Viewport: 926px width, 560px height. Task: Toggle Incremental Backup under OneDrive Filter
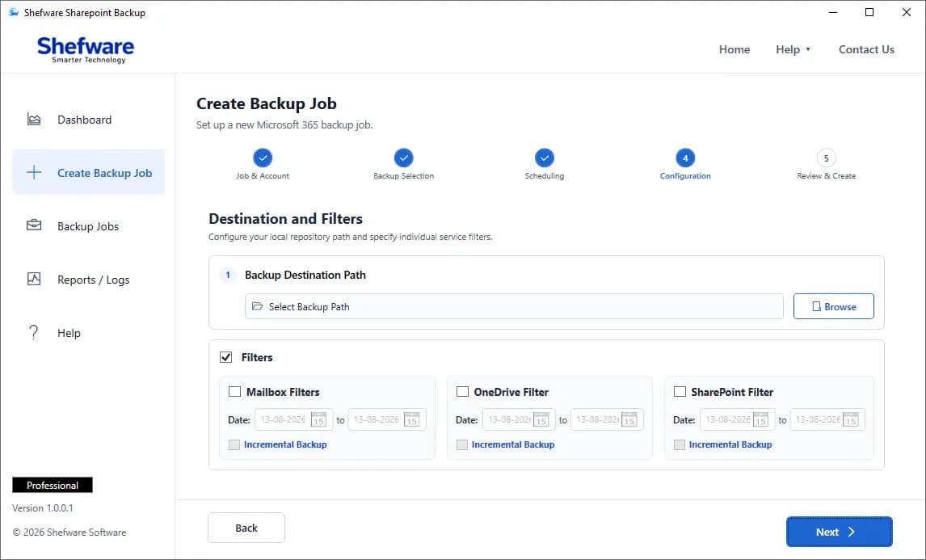click(x=462, y=444)
